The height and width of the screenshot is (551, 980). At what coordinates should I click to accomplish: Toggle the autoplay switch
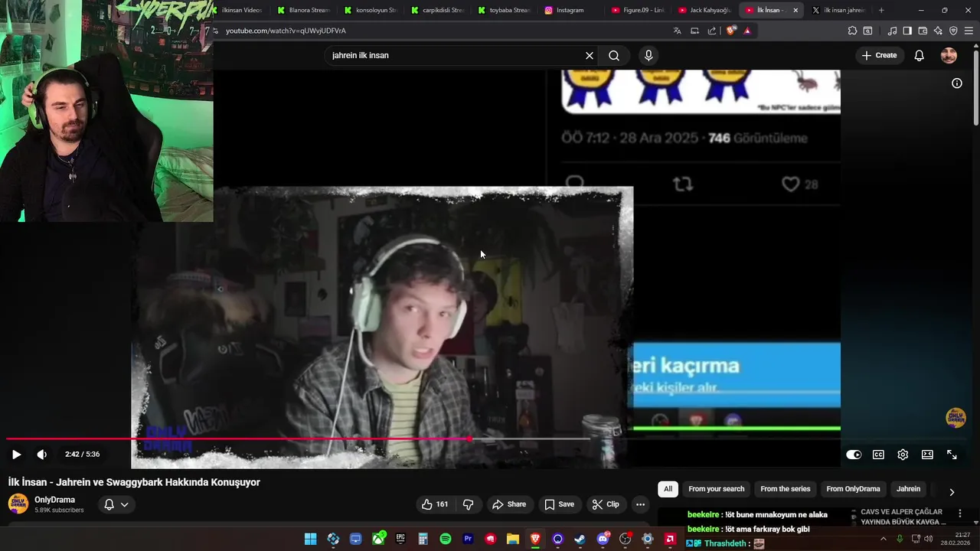tap(854, 455)
